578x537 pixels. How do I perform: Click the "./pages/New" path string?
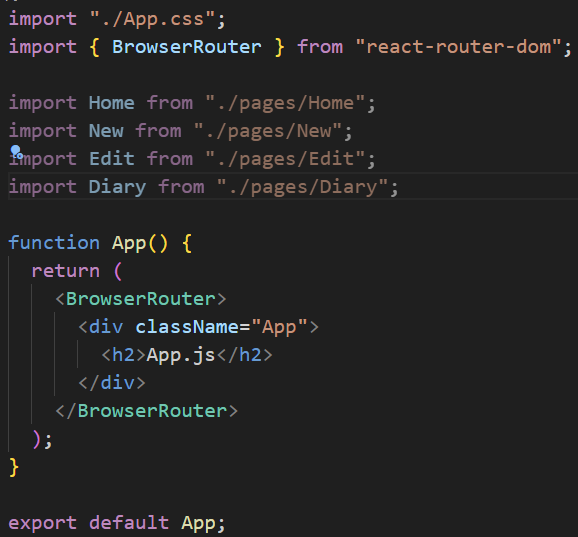(x=268, y=131)
